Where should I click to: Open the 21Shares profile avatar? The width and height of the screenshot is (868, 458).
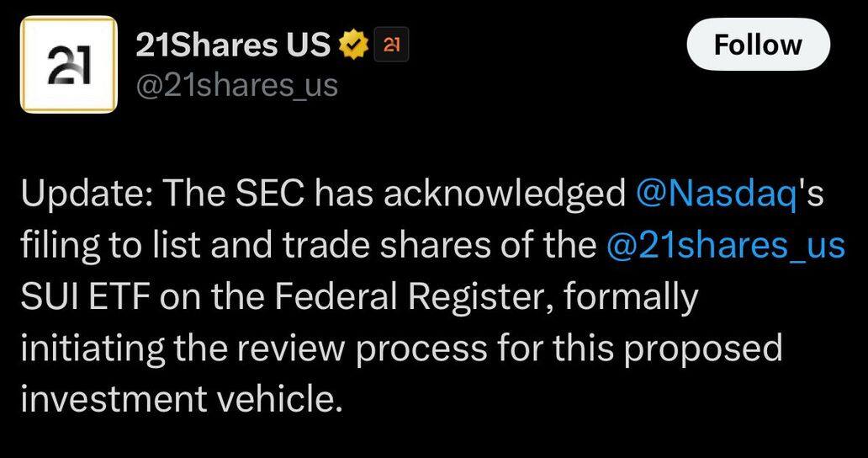tap(69, 64)
